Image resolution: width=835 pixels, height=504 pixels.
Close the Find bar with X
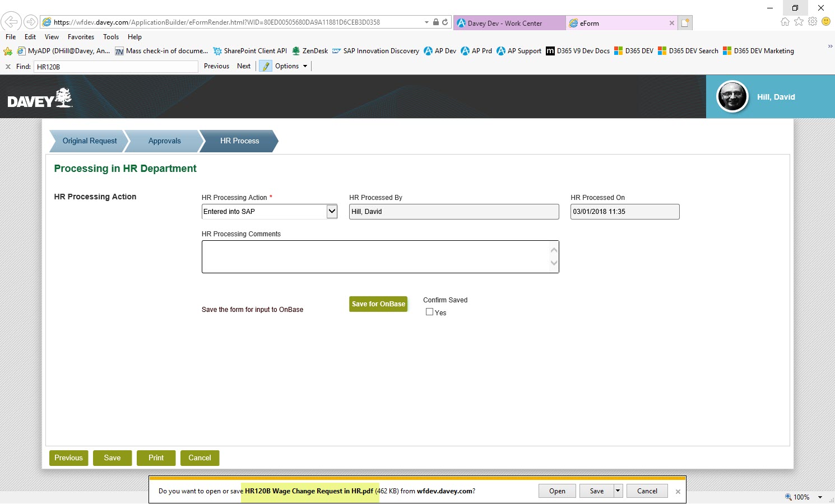click(x=8, y=67)
